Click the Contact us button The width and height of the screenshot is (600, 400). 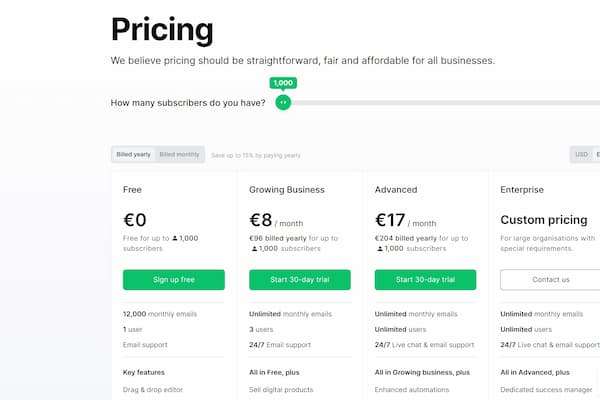pos(551,280)
